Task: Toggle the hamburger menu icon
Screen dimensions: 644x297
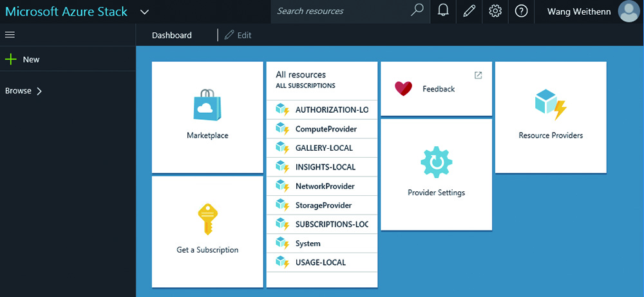Action: point(10,35)
